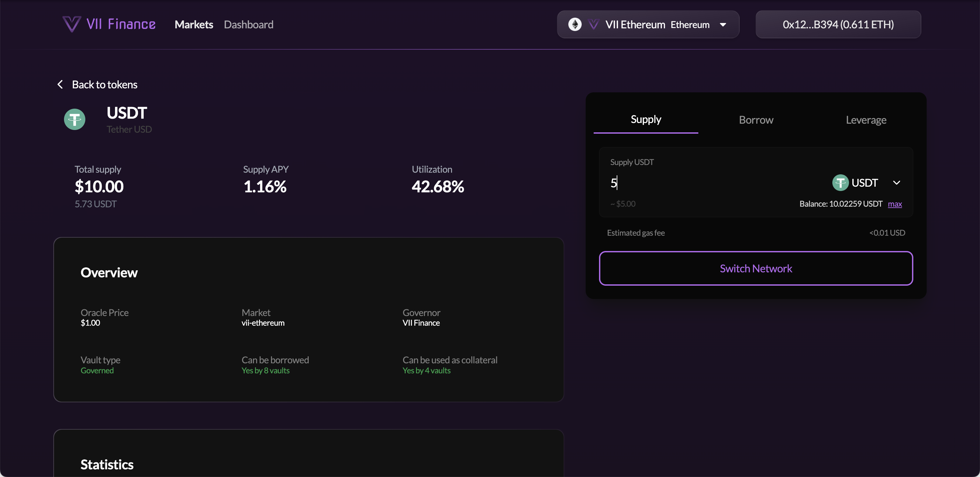The image size is (980, 477).
Task: Click the Yes by 8 vaults text
Action: click(266, 370)
